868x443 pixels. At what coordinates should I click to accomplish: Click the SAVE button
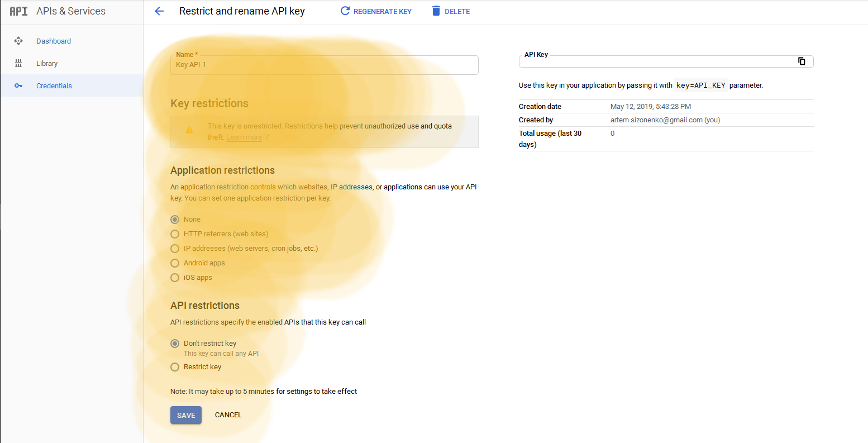185,415
